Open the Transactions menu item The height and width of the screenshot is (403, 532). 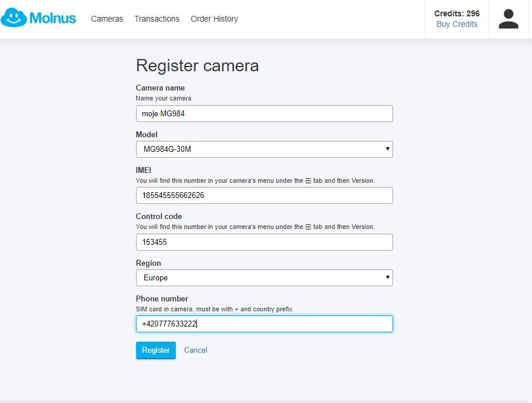(157, 19)
